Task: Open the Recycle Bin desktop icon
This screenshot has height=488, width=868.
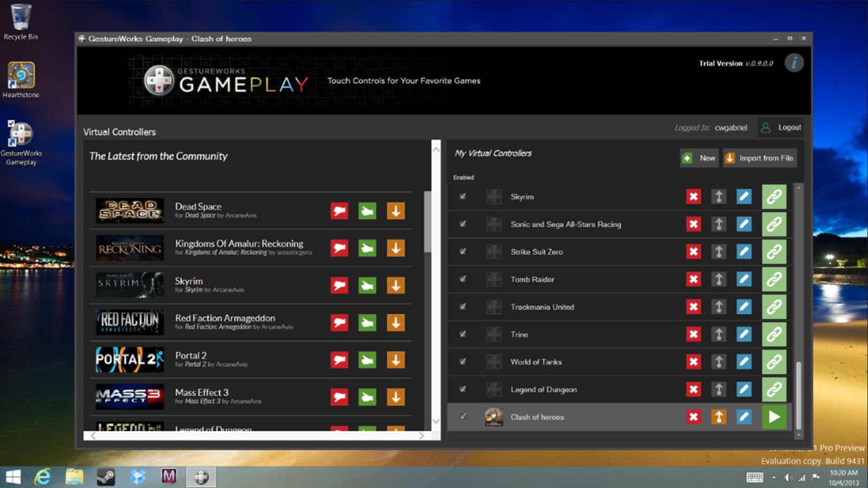Action: [21, 22]
